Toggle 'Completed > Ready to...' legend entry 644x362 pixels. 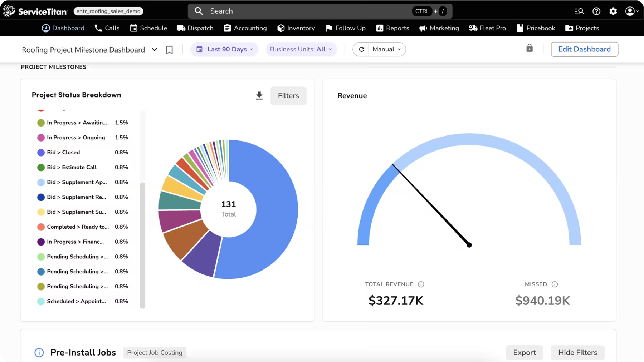tap(77, 227)
